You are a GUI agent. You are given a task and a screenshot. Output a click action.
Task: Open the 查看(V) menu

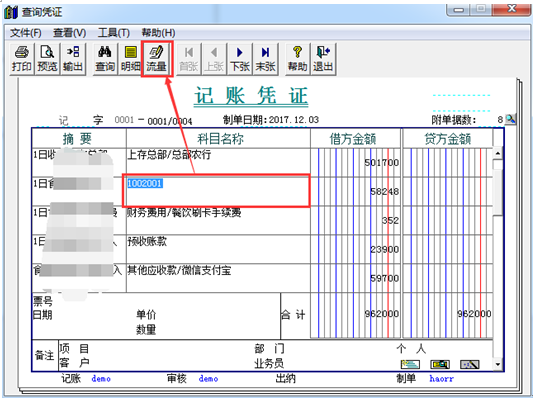click(x=70, y=33)
